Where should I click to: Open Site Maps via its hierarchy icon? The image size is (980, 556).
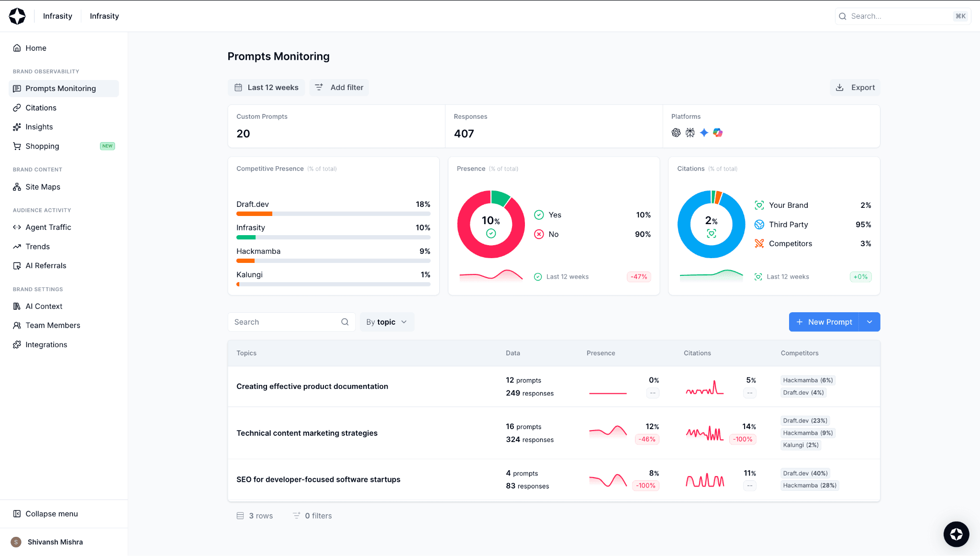(17, 187)
